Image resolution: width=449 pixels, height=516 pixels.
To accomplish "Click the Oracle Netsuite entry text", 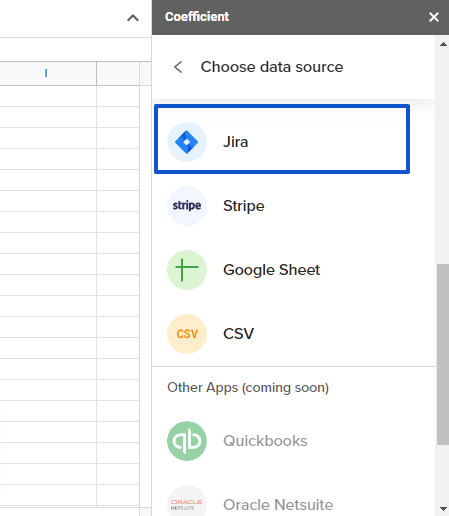I will [278, 505].
